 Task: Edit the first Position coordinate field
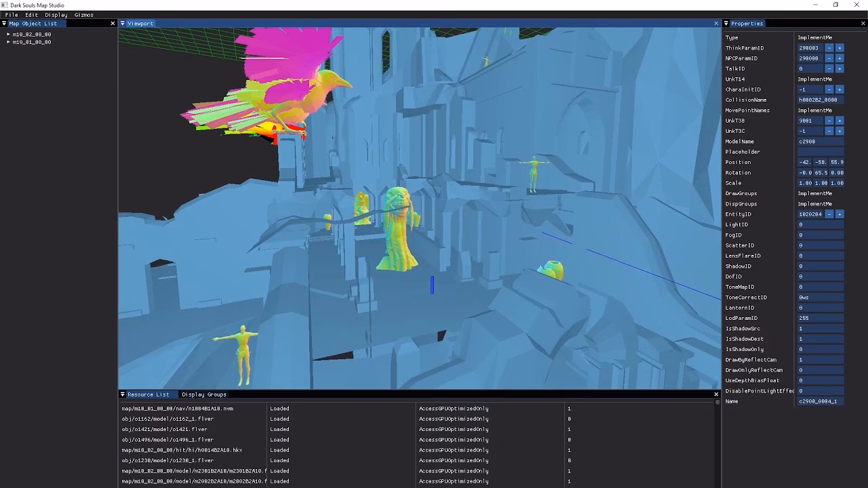pos(805,162)
